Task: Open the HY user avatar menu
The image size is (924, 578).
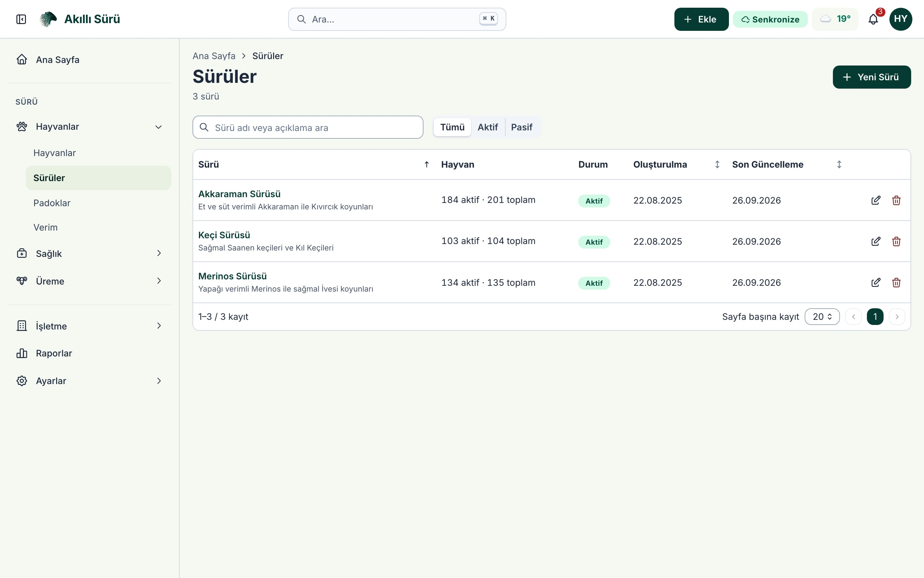Action: (x=900, y=19)
